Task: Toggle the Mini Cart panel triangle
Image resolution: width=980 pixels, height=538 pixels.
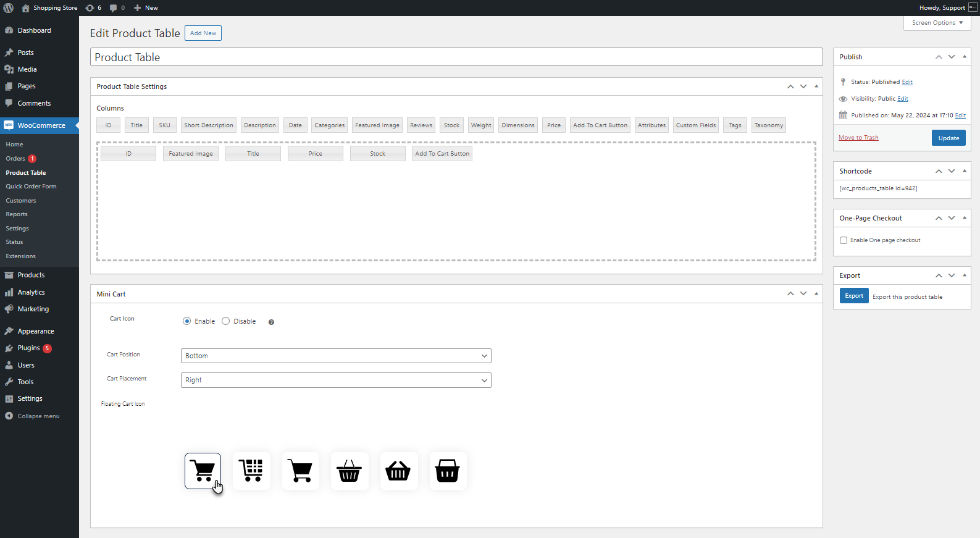Action: [x=816, y=294]
